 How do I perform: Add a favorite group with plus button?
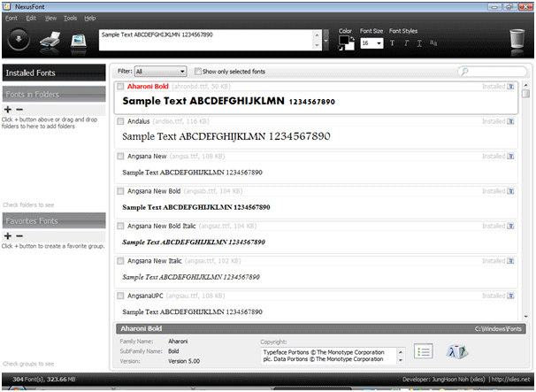click(x=8, y=236)
